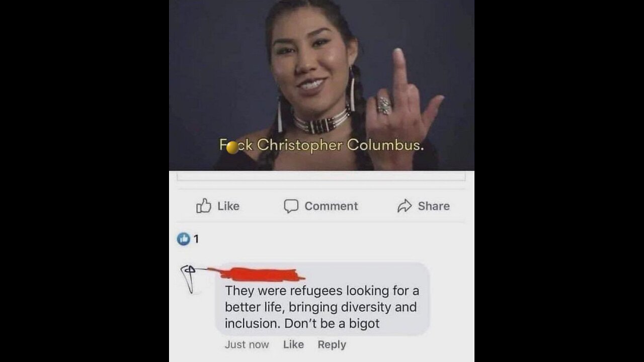Click Like beneath the refugee comment
The height and width of the screenshot is (362, 644).
[x=293, y=344]
